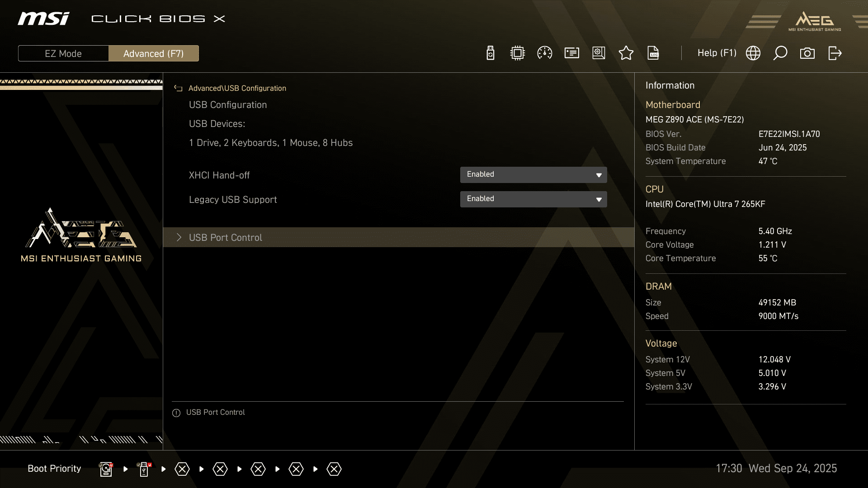Open the Legacy USB Support dropdown

(x=533, y=199)
